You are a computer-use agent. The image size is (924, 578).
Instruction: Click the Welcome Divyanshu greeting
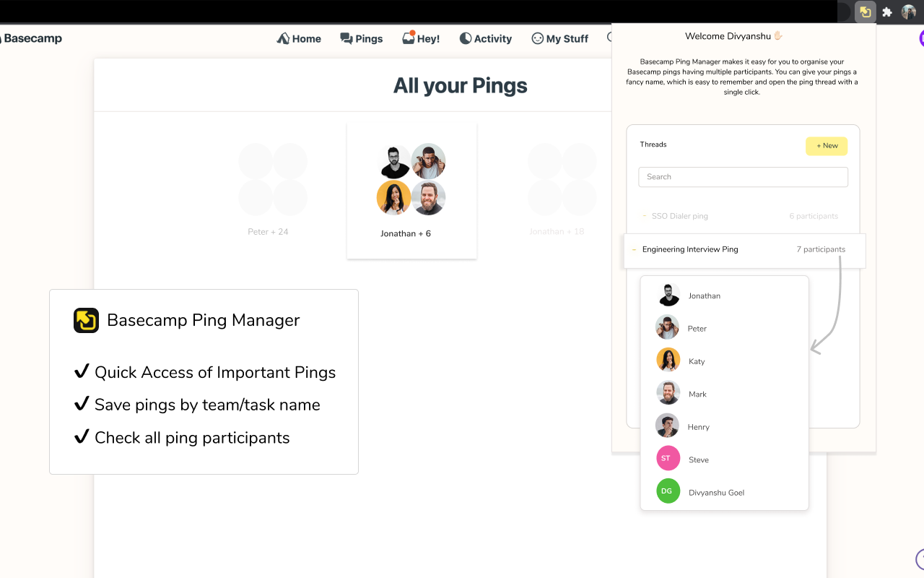coord(734,36)
